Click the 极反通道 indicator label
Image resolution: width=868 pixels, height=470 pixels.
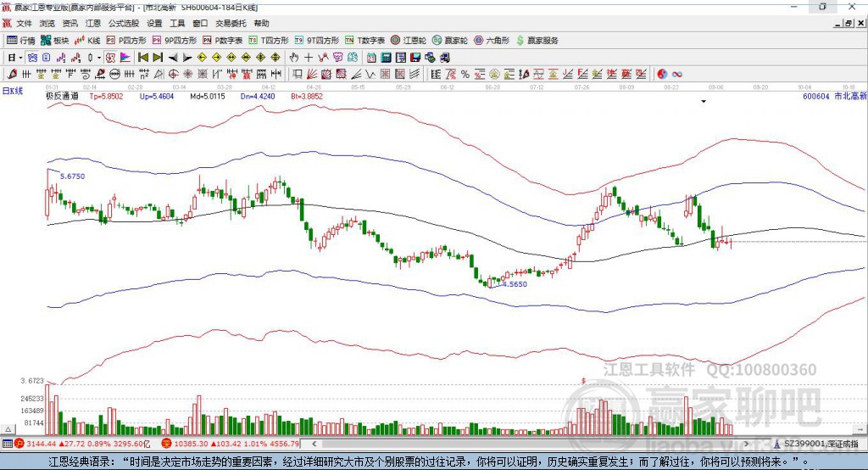[62, 96]
